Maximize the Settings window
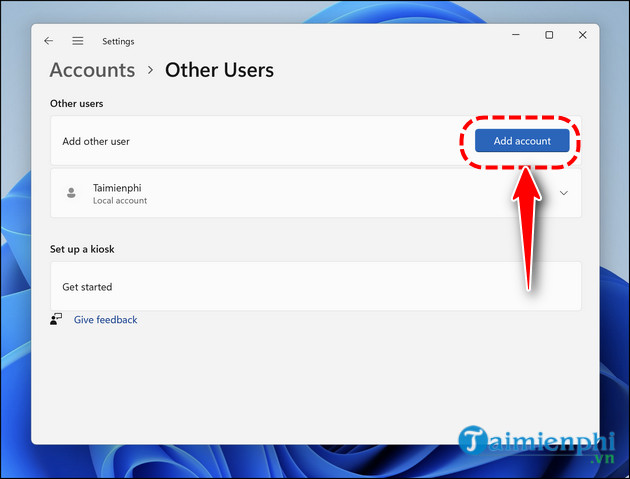Screen dimensions: 630x479 click(x=549, y=35)
